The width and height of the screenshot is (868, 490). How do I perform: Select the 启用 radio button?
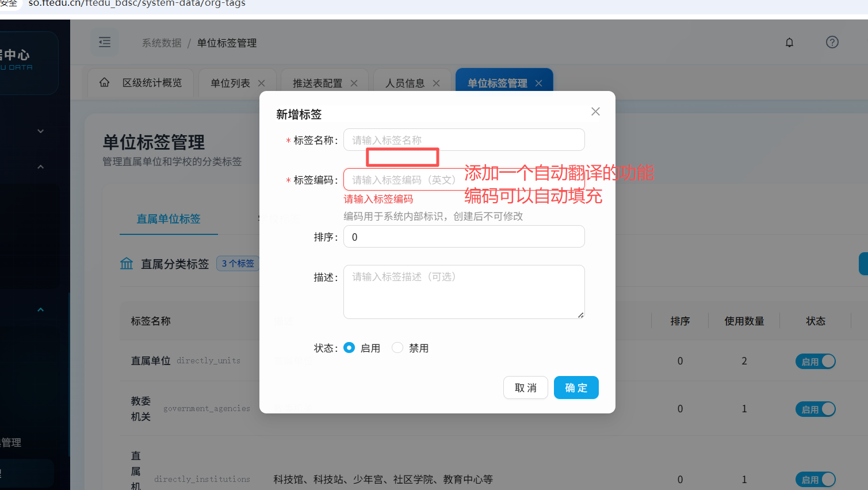tap(349, 348)
